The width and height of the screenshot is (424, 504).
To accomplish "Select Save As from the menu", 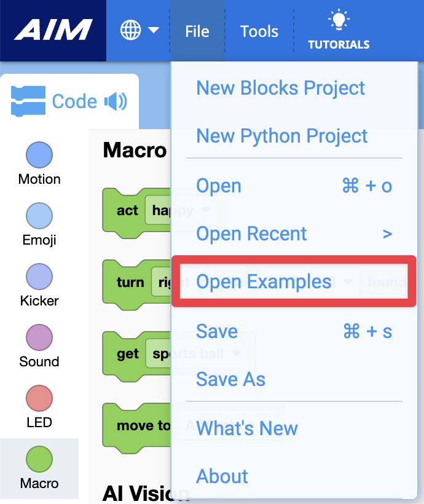I will (x=230, y=379).
